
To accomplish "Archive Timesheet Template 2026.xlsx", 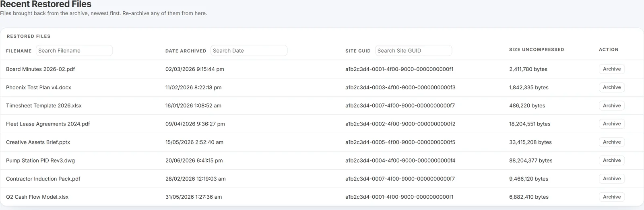I will (x=612, y=106).
